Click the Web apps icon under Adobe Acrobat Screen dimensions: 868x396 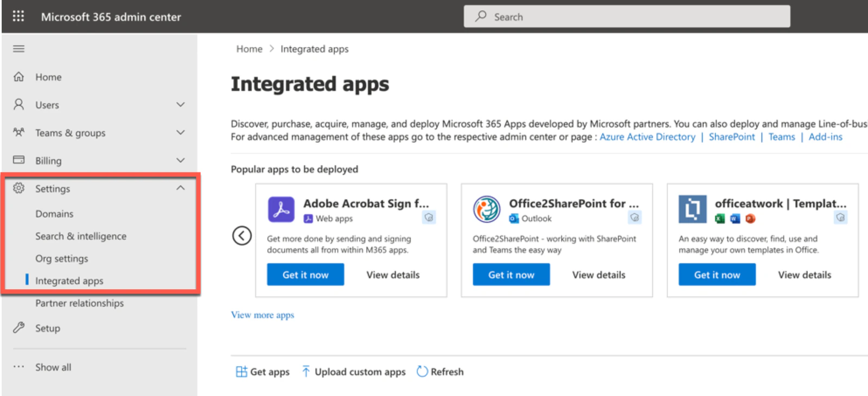pyautogui.click(x=308, y=219)
